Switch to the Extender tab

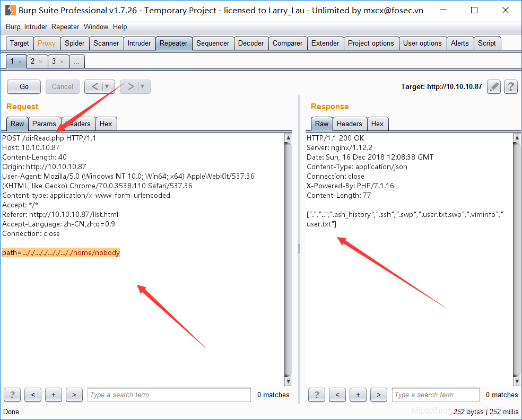tap(325, 43)
